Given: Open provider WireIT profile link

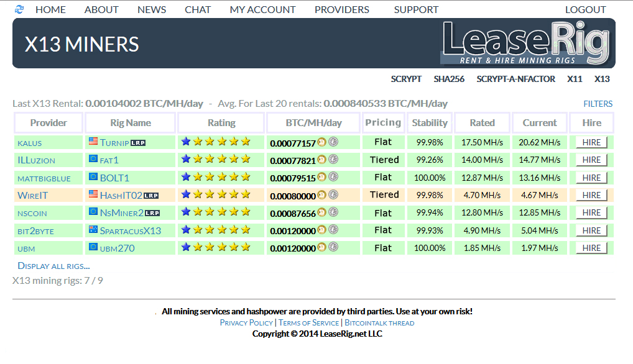Looking at the screenshot, I should point(33,196).
